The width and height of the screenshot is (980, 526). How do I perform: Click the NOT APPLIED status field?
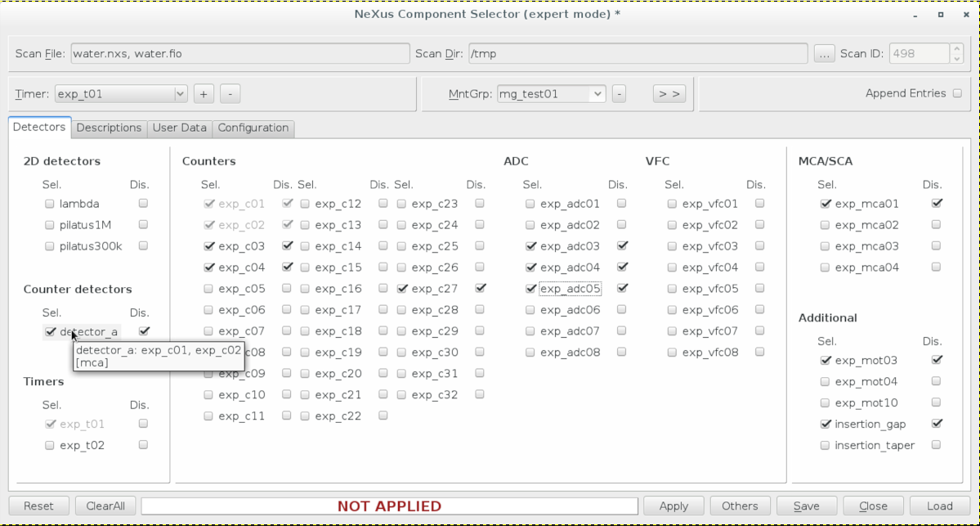point(389,506)
